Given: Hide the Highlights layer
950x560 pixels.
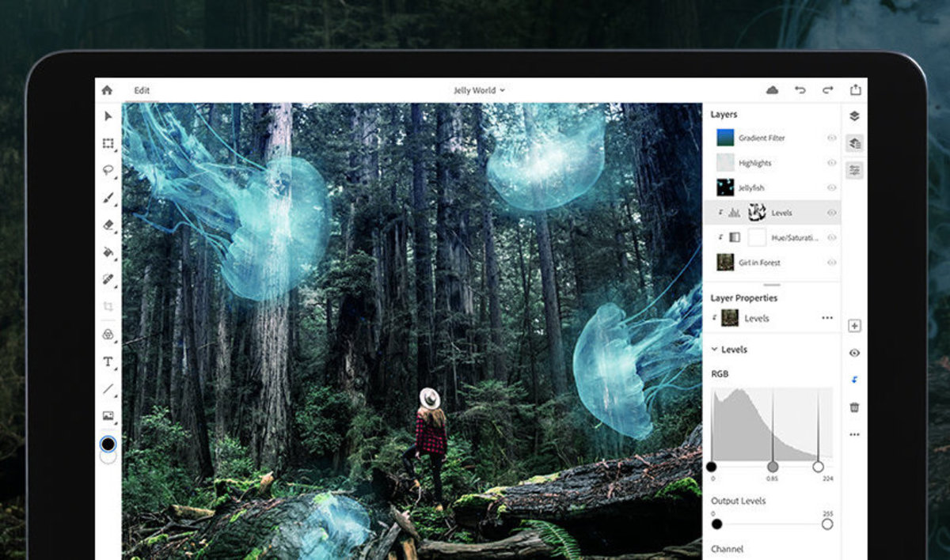Looking at the screenshot, I should coord(832,163).
